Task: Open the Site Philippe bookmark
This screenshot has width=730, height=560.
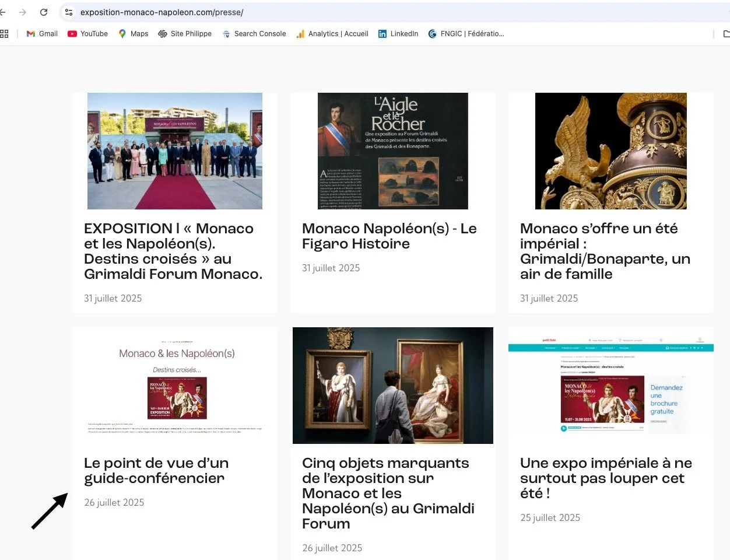Action: point(185,34)
